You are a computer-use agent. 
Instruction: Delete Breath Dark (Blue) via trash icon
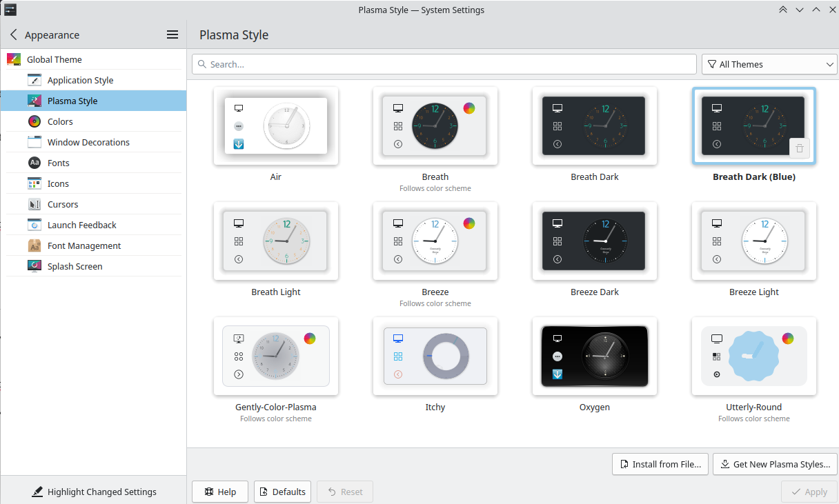click(799, 148)
